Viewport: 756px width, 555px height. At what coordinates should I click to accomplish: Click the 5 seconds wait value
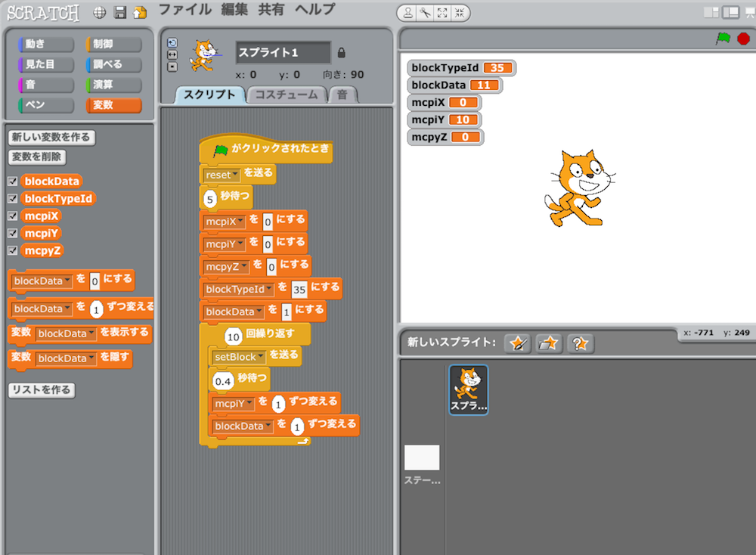click(x=209, y=199)
